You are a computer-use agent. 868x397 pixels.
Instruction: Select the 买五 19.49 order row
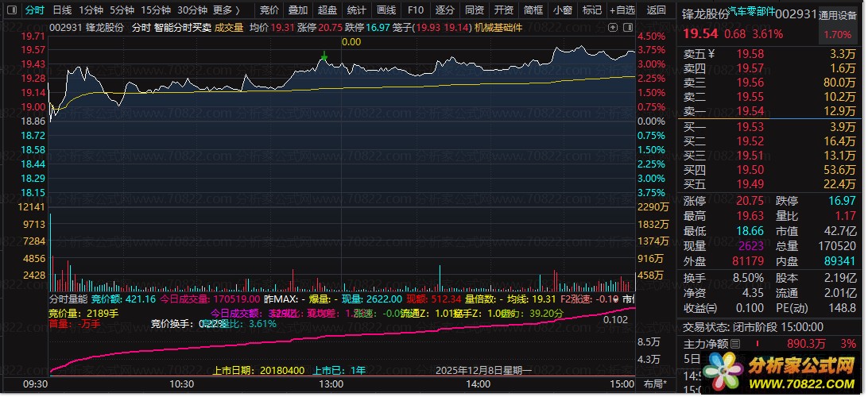tap(770, 184)
